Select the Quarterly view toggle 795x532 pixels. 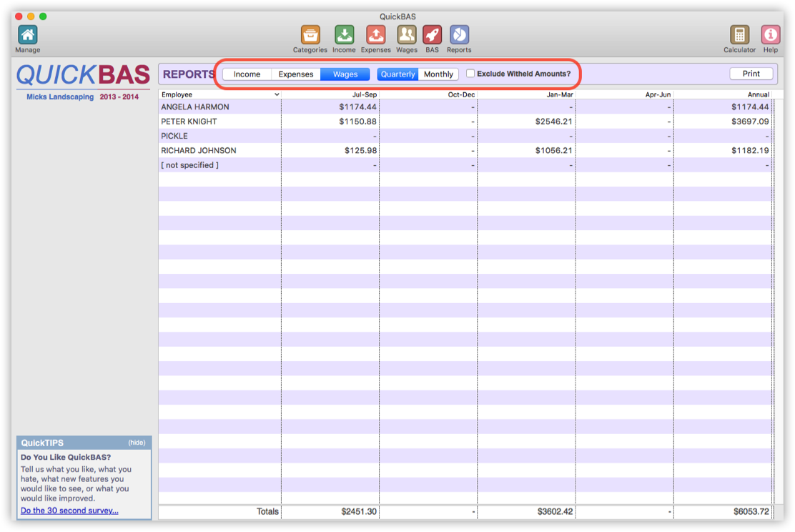coord(397,74)
